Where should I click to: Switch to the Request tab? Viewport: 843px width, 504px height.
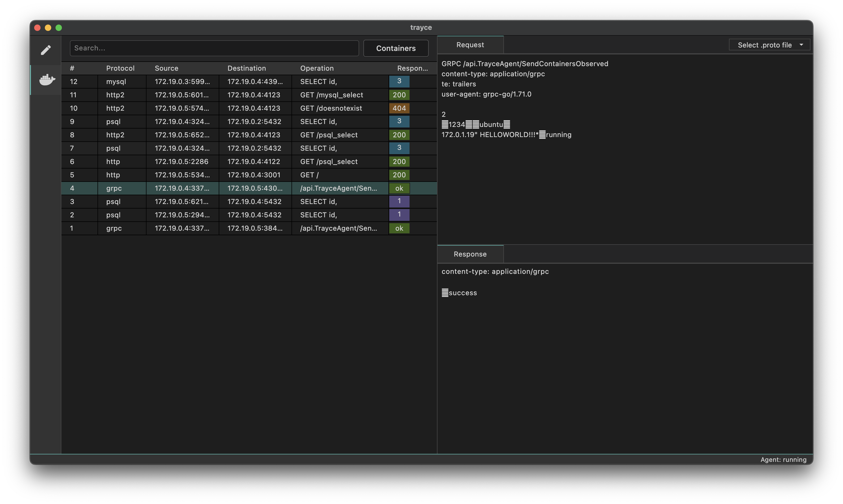(x=470, y=45)
